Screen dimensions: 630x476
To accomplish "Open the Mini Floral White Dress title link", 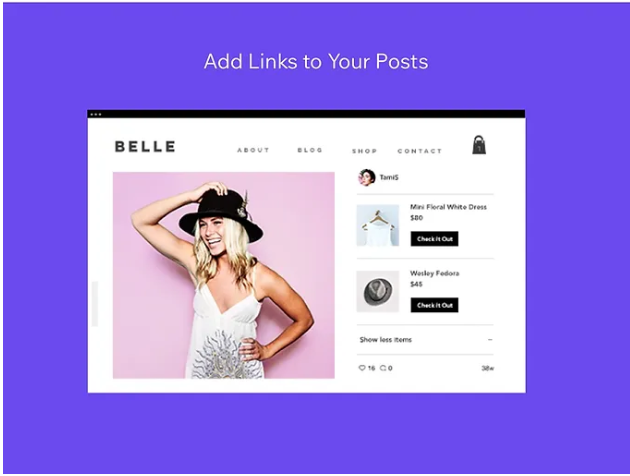I will tap(448, 207).
